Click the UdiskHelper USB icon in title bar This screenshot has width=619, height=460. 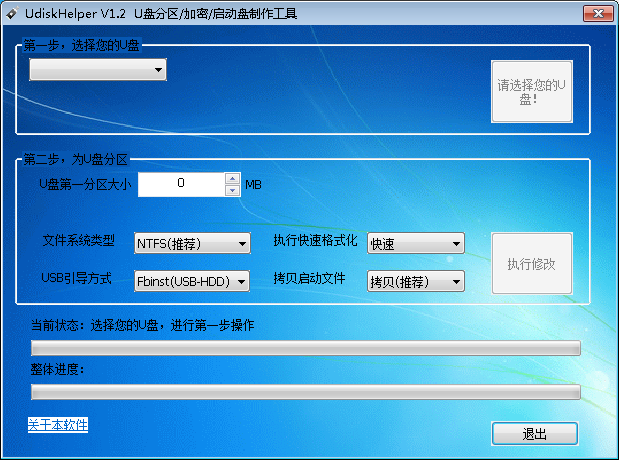pyautogui.click(x=12, y=13)
